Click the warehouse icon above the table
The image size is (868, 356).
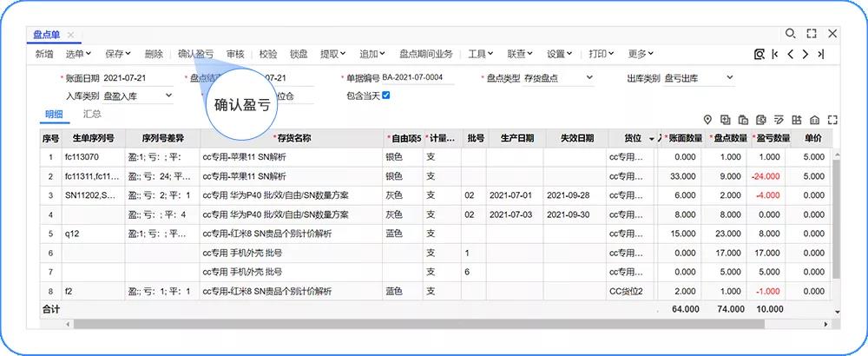point(814,120)
